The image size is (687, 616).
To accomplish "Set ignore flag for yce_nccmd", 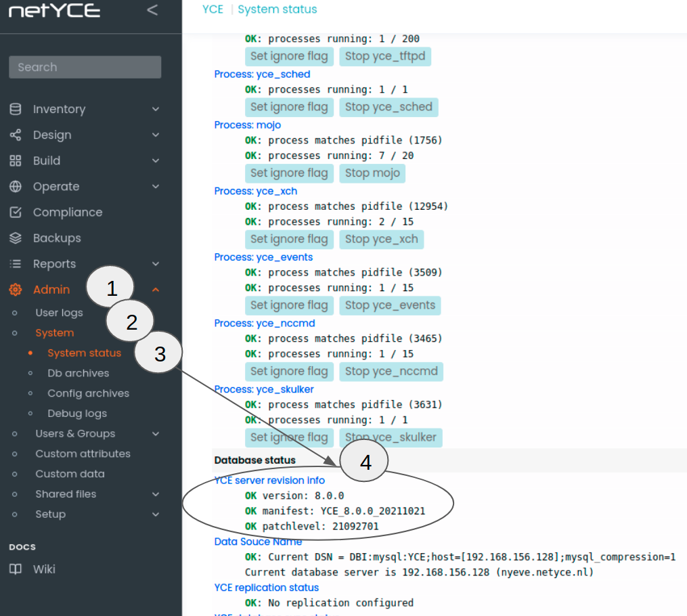I will [x=289, y=372].
